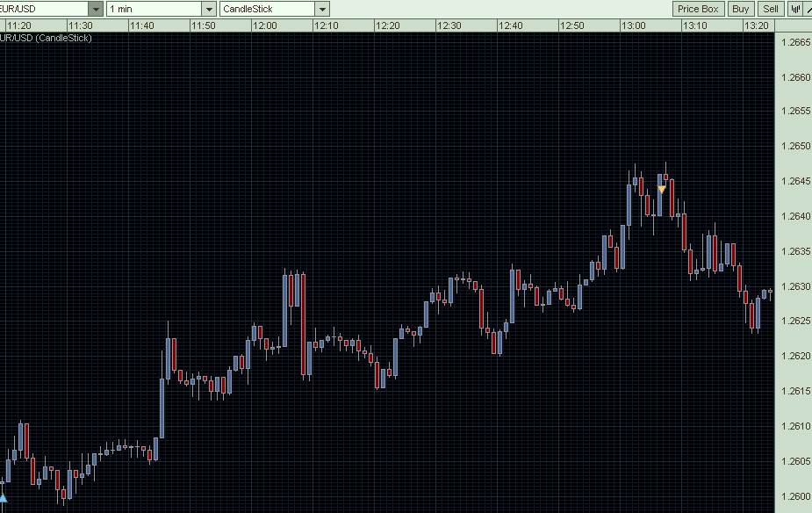This screenshot has height=513, width=812.
Task: Click the 1.2635 price axis label
Action: 795,251
